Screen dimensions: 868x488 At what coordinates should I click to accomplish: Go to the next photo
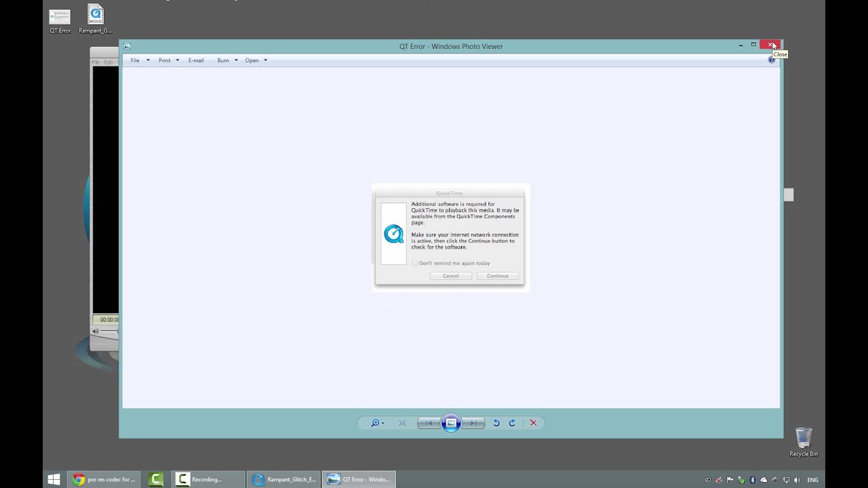473,423
